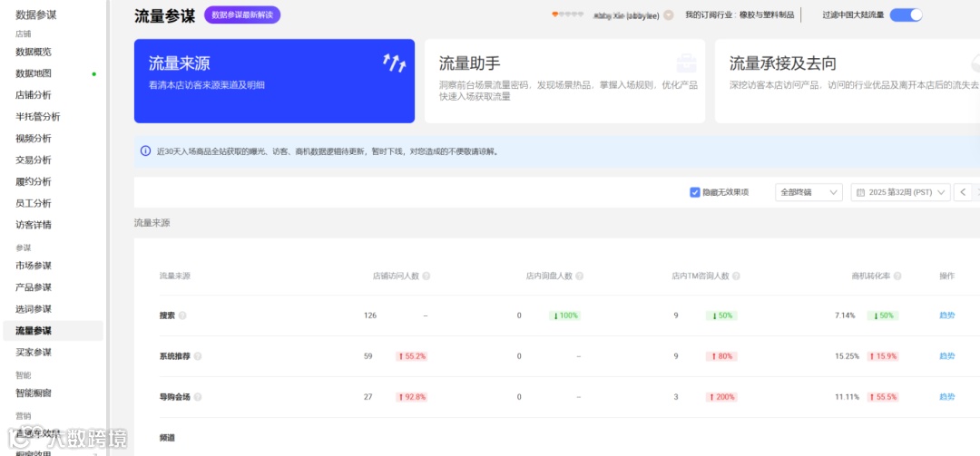Click the 频道 row label

click(x=168, y=438)
